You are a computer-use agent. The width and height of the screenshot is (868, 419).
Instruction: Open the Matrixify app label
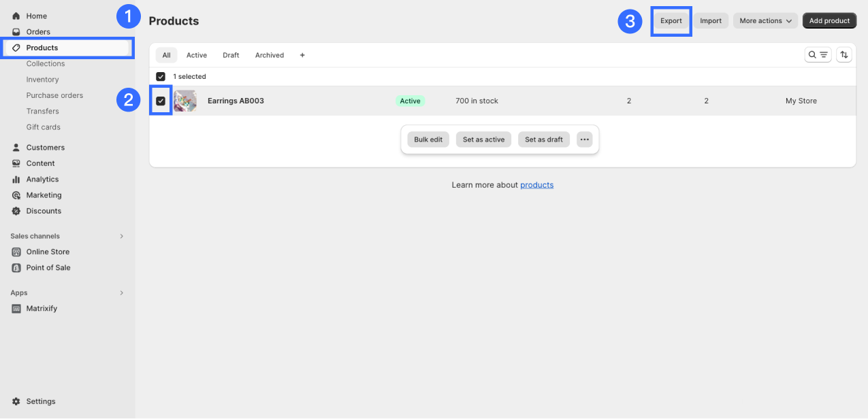tap(42, 309)
